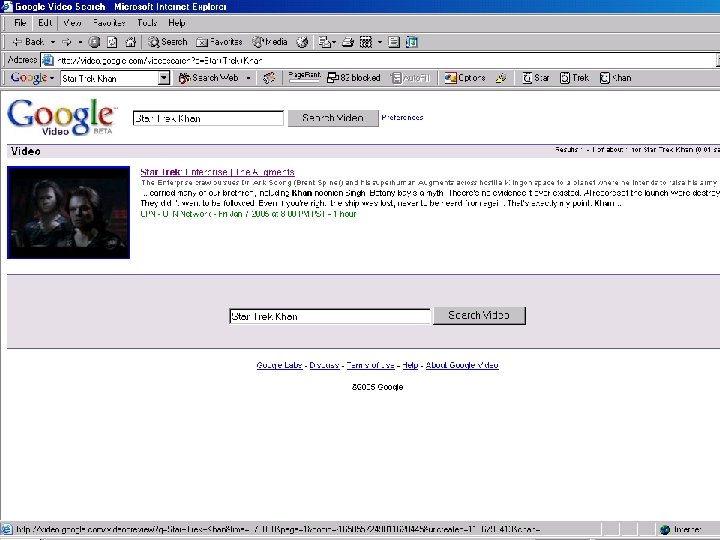
Task: Click the Google Video logo
Action: (x=62, y=118)
